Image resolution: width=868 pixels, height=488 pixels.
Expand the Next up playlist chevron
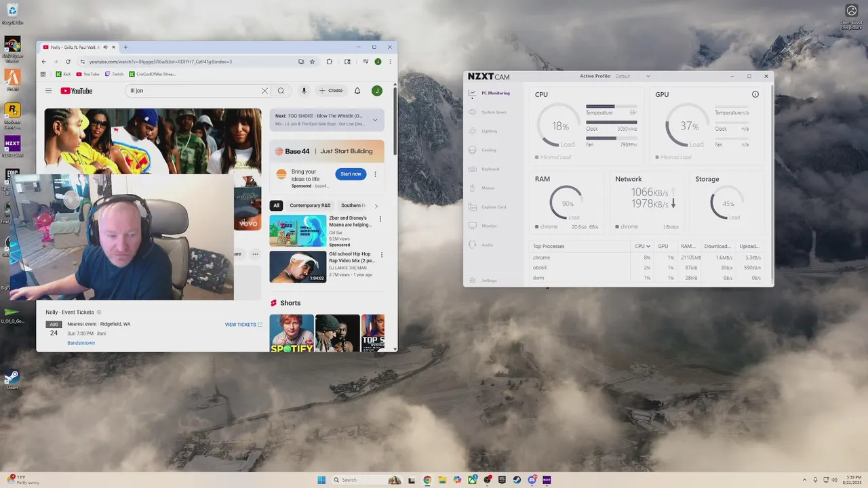(x=375, y=120)
